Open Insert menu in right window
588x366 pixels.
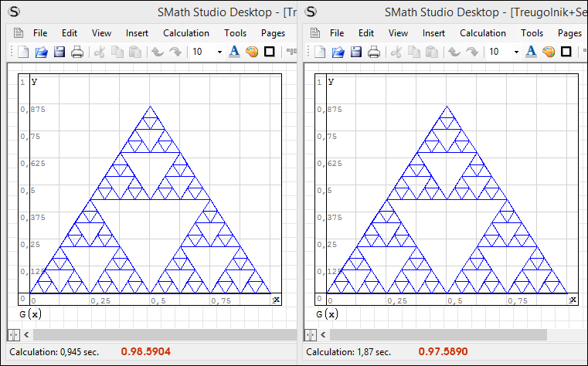pos(433,33)
